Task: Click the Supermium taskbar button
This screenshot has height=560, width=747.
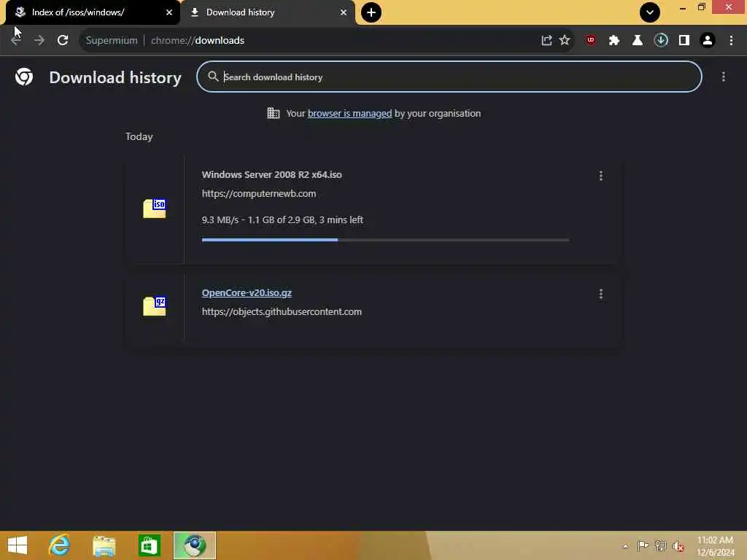Action: 194,545
